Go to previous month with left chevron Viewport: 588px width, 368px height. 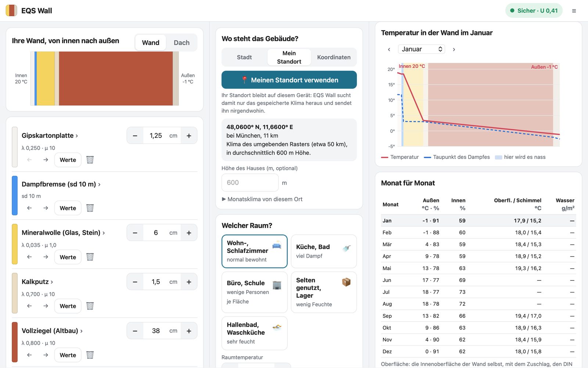pyautogui.click(x=389, y=49)
